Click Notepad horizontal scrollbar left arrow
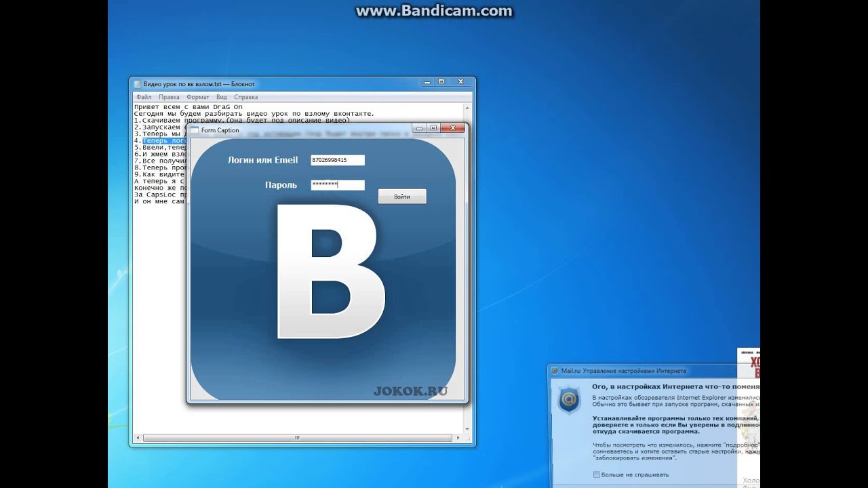868x488 pixels. click(x=138, y=438)
